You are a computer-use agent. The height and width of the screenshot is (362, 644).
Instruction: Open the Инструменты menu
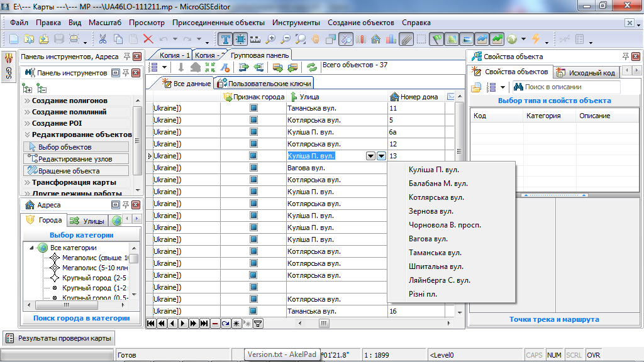296,23
